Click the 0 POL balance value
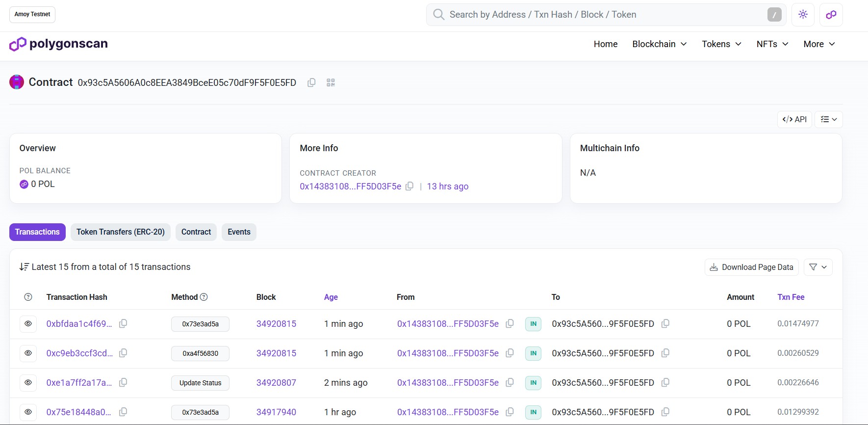 pos(43,184)
